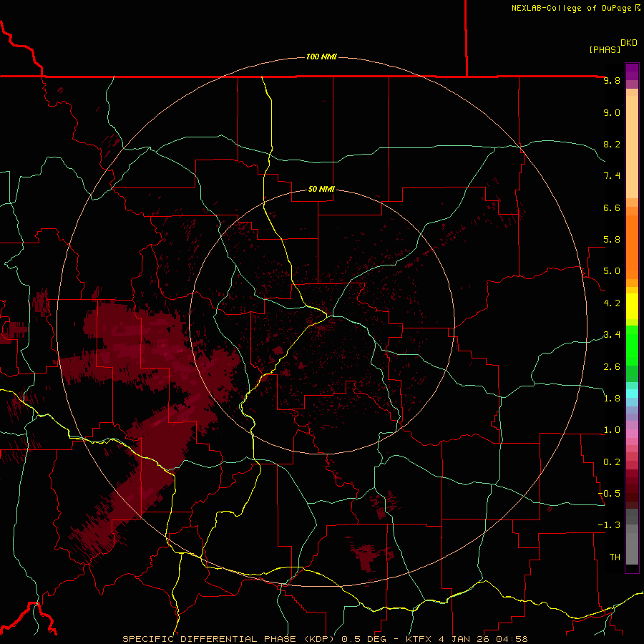Click the 04:58 timestamp in caption
Image resolution: width=644 pixels, height=644 pixels.
(512, 639)
